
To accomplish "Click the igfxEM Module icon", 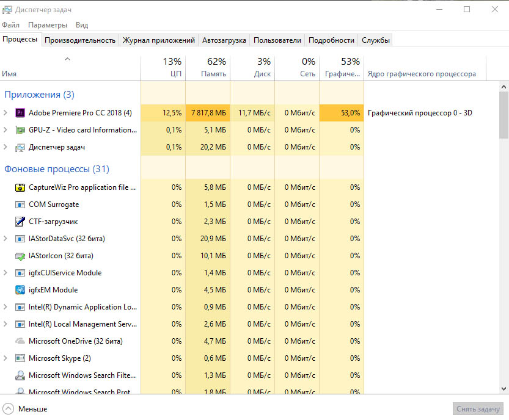I will (20, 290).
